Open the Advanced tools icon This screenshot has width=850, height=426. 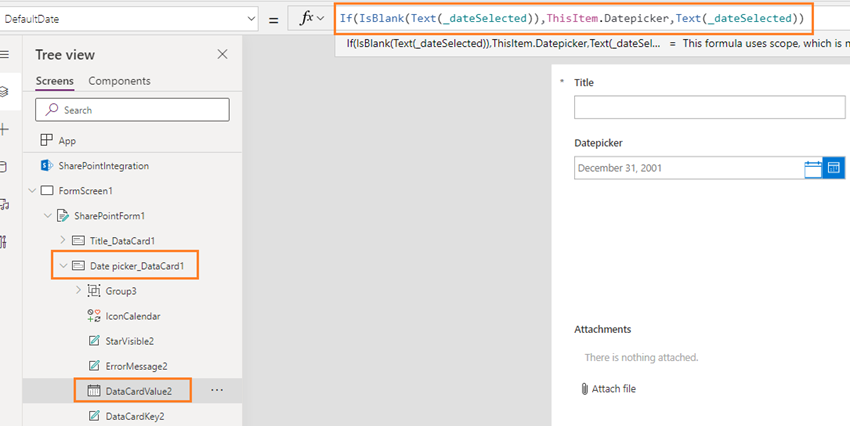pyautogui.click(x=4, y=242)
